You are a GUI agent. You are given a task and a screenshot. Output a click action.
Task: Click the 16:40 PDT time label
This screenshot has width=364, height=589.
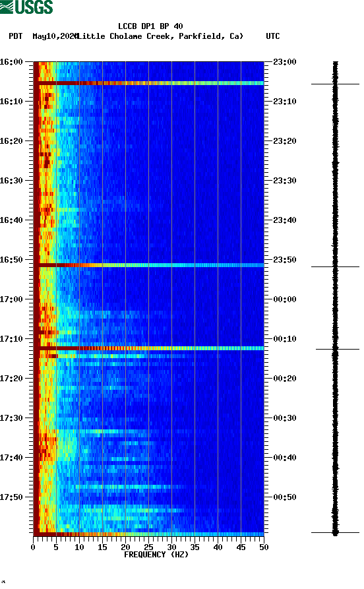click(11, 220)
